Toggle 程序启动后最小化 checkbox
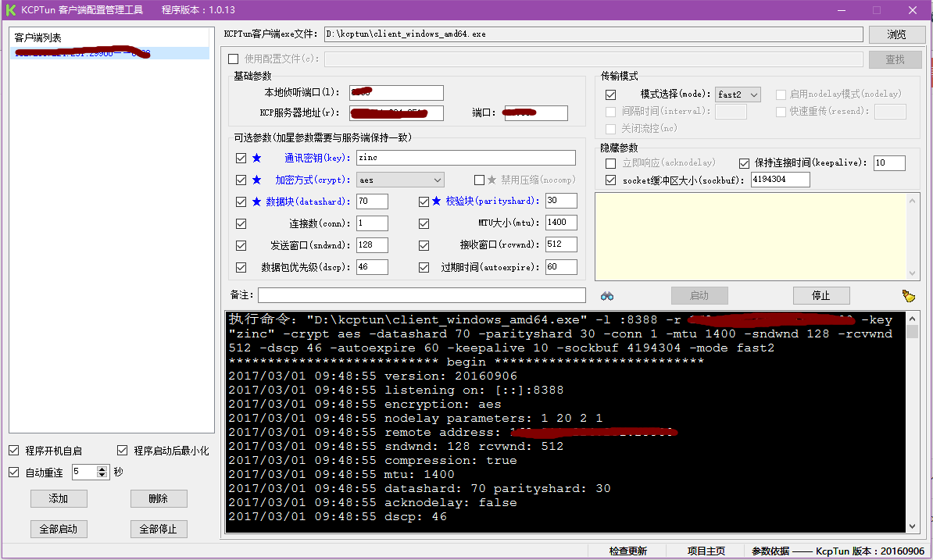Image resolution: width=933 pixels, height=560 pixels. [x=123, y=451]
